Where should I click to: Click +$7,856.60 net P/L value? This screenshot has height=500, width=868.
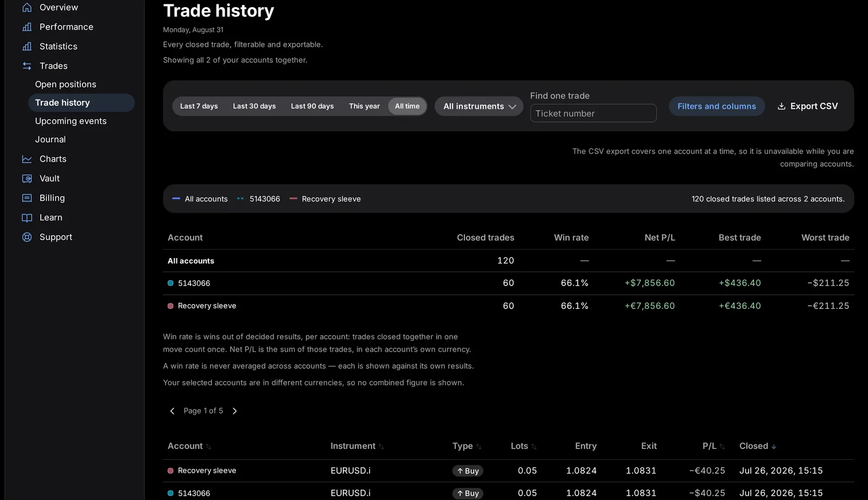pyautogui.click(x=650, y=283)
